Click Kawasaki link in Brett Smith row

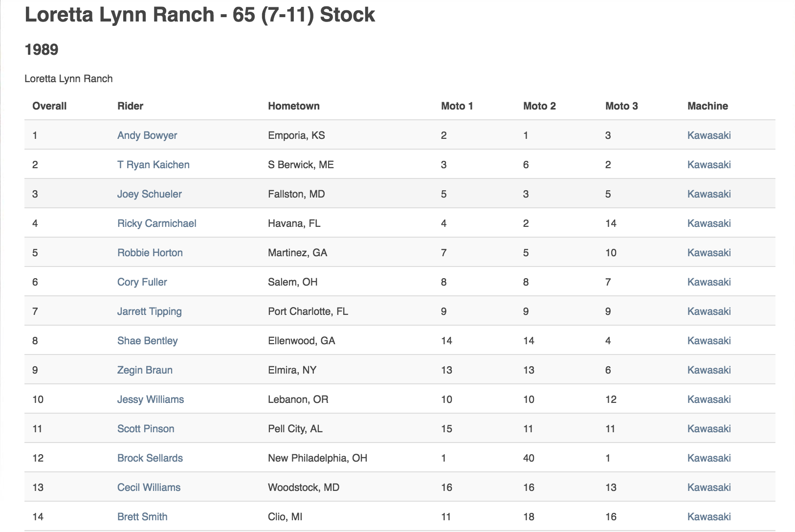pos(709,517)
